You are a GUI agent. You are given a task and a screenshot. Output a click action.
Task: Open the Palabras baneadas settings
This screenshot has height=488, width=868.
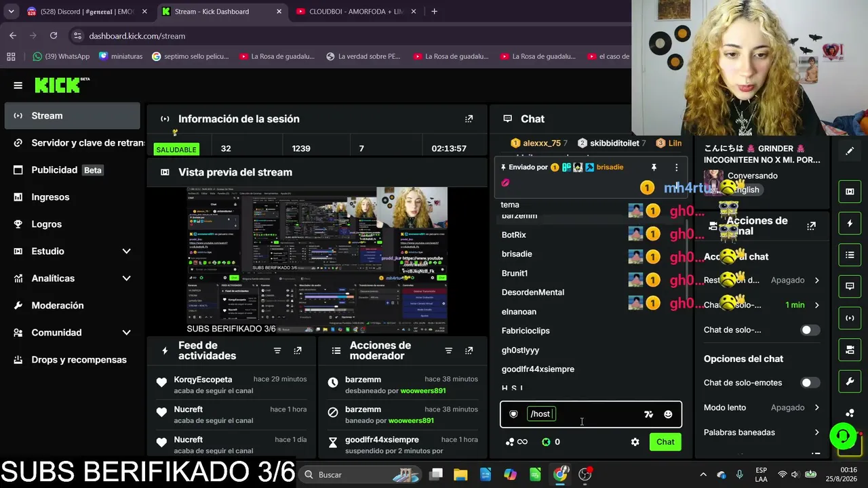[762, 432]
